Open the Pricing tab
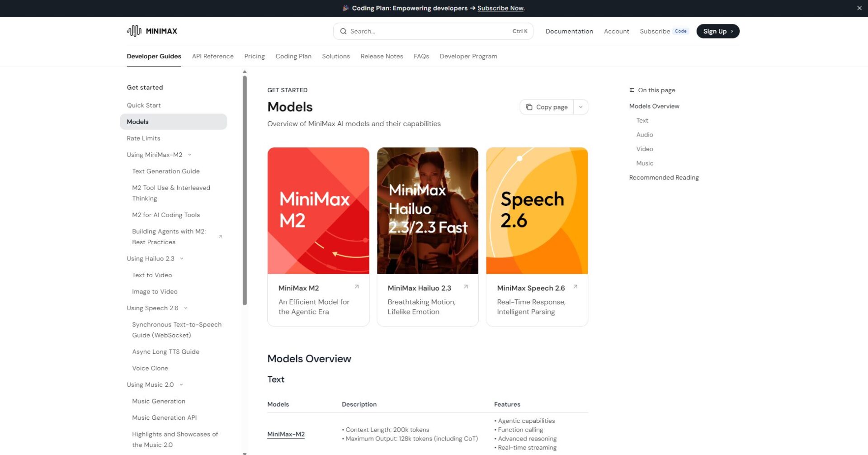The image size is (868, 455). [254, 56]
